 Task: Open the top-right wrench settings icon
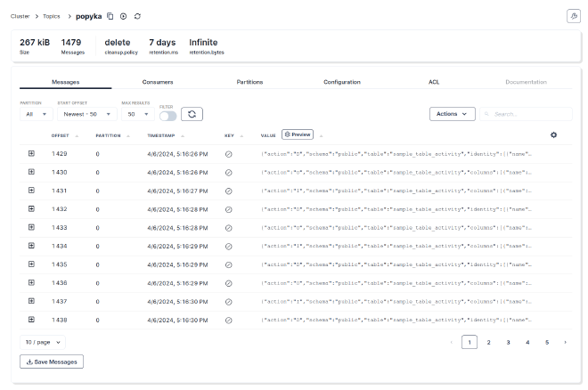[x=572, y=16]
